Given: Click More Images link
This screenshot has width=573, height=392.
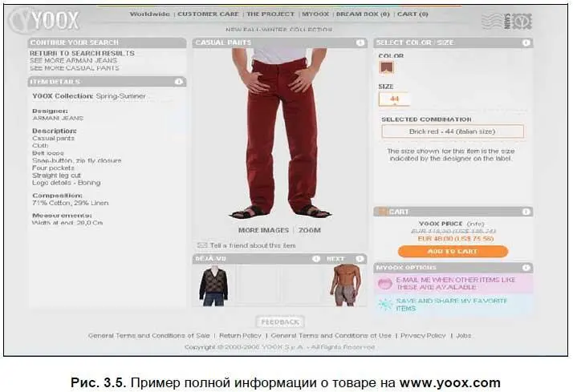Looking at the screenshot, I should coord(263,230).
